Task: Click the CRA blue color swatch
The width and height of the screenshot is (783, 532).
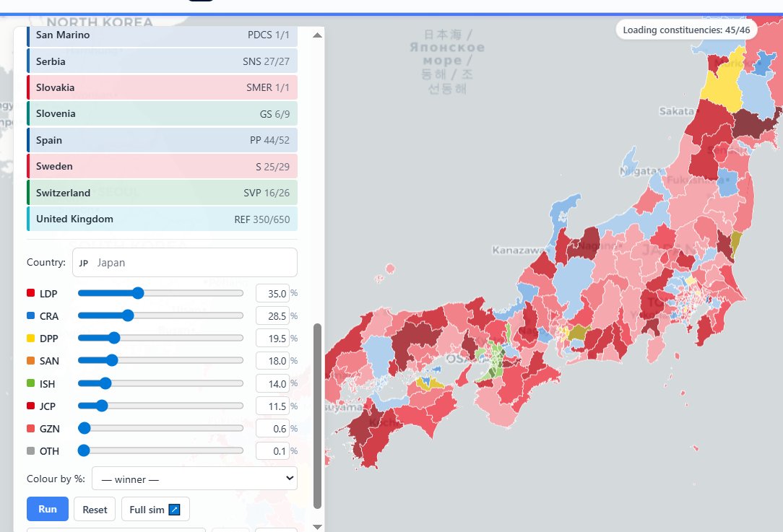Action: click(x=30, y=315)
